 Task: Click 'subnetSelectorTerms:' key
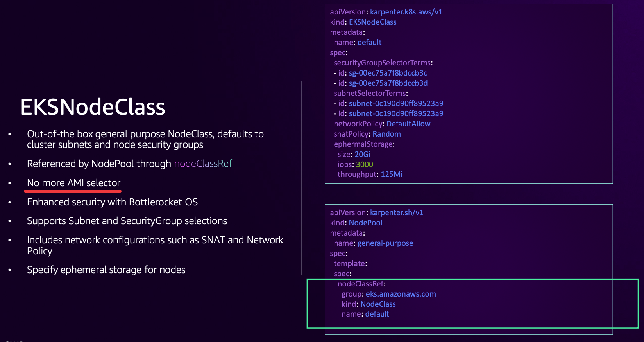(x=371, y=94)
